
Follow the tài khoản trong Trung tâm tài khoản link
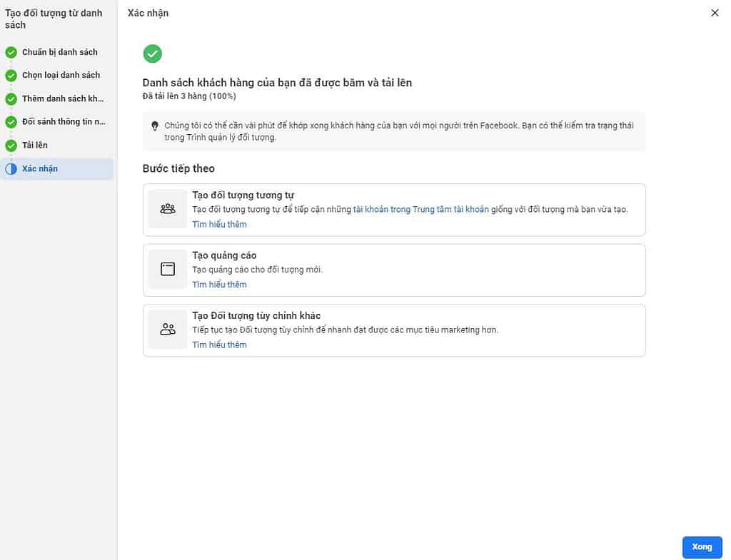click(x=420, y=210)
